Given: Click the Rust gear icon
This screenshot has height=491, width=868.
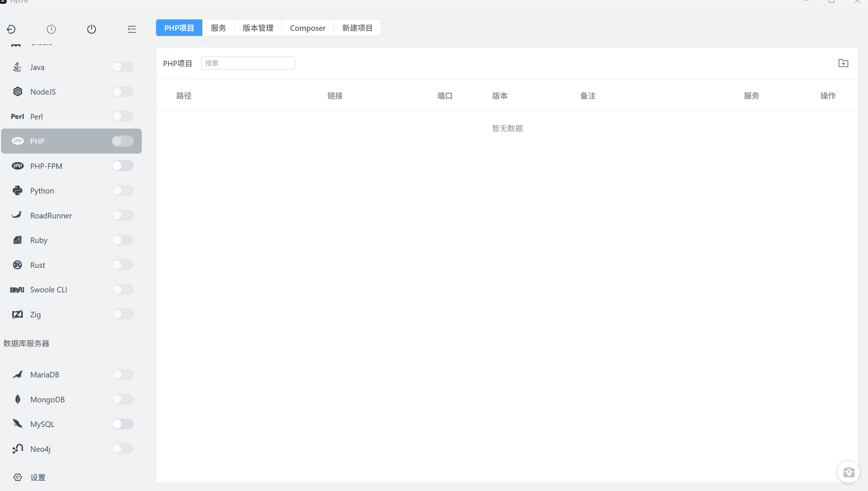Looking at the screenshot, I should point(17,265).
